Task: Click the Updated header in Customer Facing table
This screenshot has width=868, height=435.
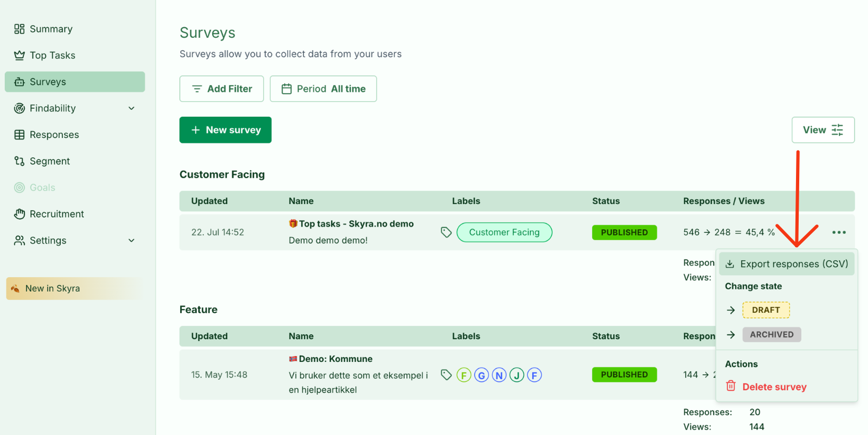Action: click(210, 201)
